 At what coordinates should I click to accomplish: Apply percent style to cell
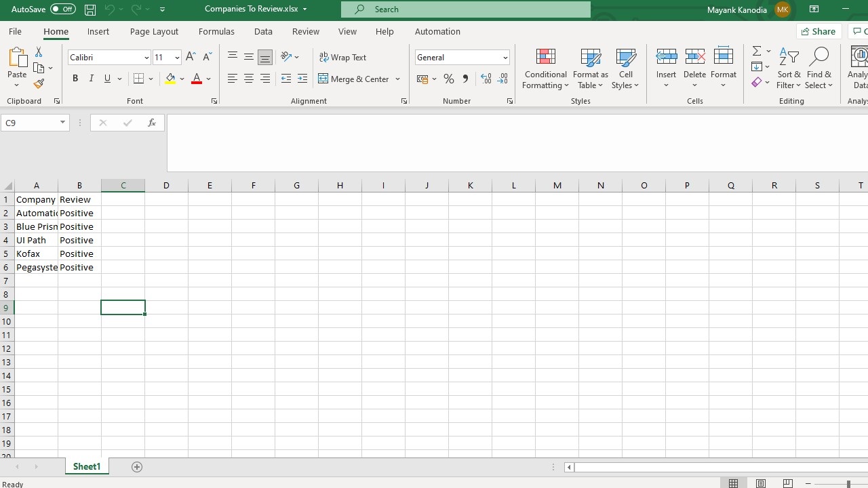pos(449,79)
